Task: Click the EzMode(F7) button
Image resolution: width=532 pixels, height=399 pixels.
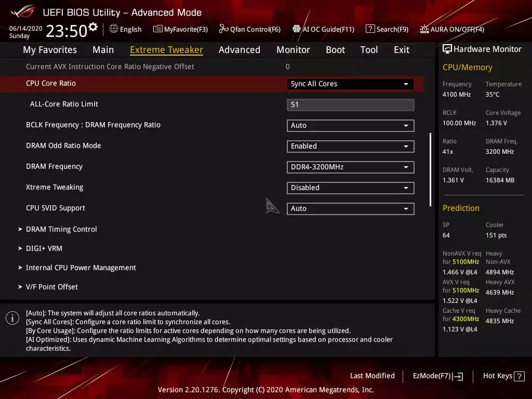Action: point(437,376)
